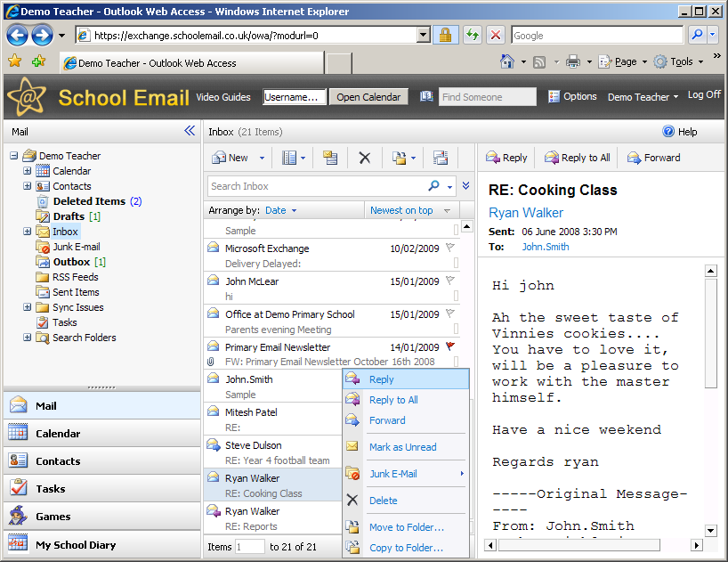728x562 pixels.
Task: Click the IE Forward arrow button
Action: [42, 36]
